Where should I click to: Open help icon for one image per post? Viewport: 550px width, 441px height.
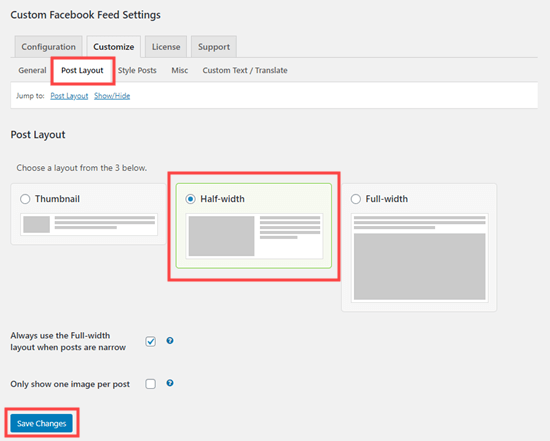coord(170,383)
